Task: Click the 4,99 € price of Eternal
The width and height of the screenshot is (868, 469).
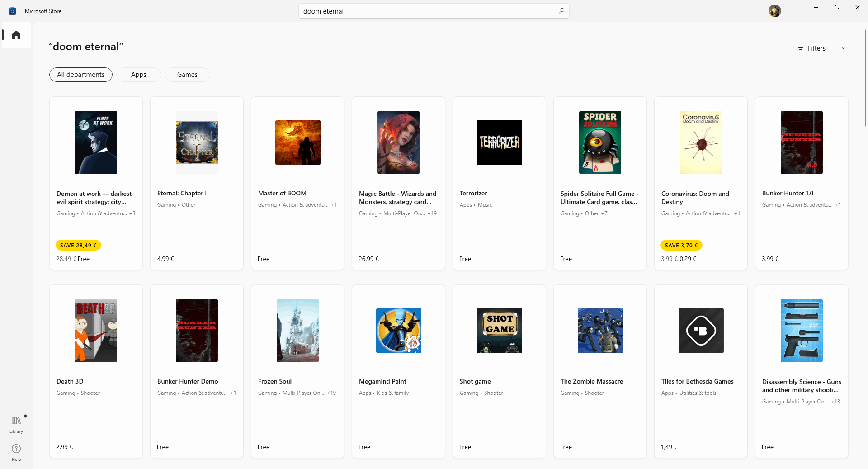Action: (165, 259)
